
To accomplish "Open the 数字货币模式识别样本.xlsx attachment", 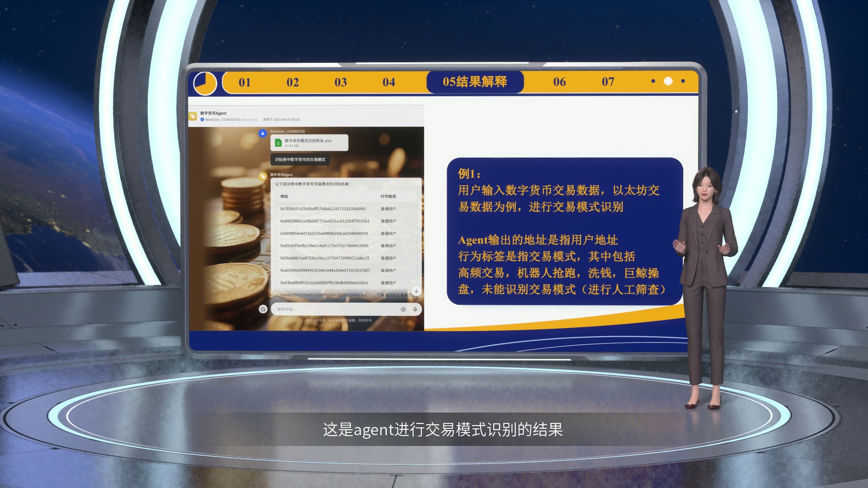I will (x=309, y=143).
